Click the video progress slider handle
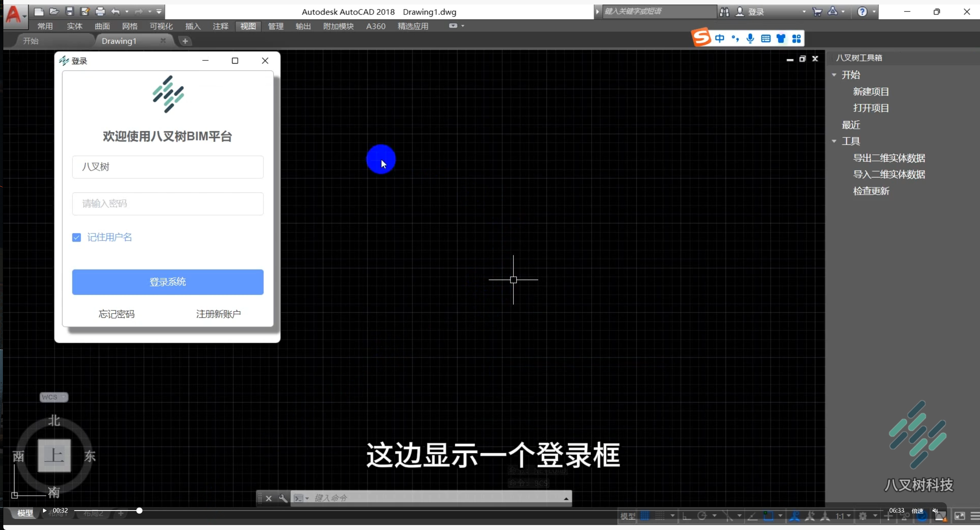980x530 pixels. [139, 511]
